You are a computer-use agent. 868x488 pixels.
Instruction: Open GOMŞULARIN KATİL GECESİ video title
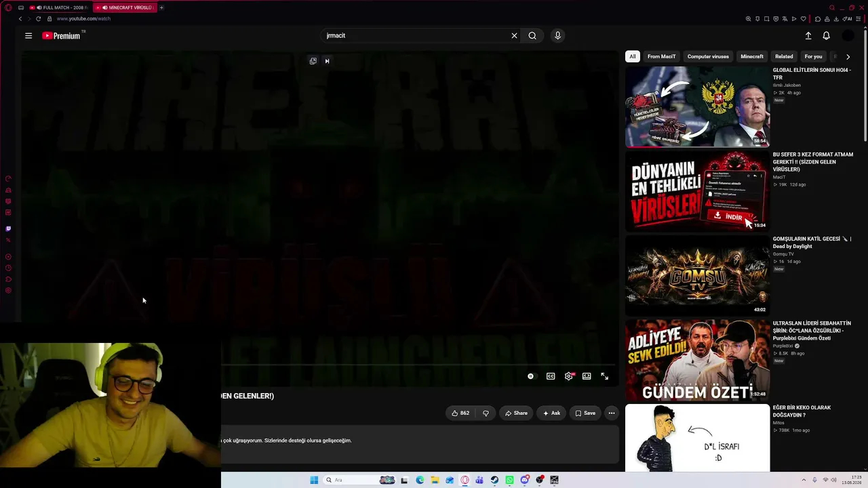pos(812,243)
